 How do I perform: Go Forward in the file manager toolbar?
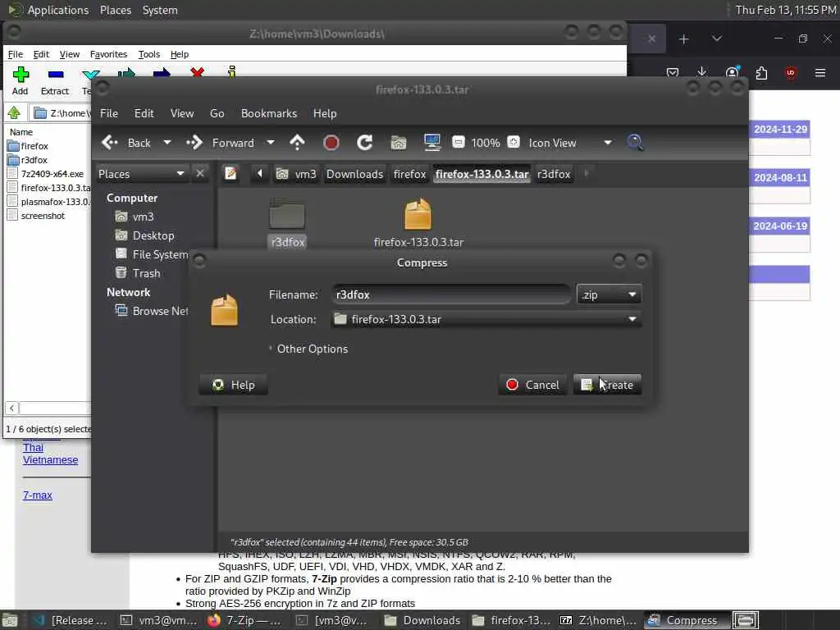[x=220, y=143]
